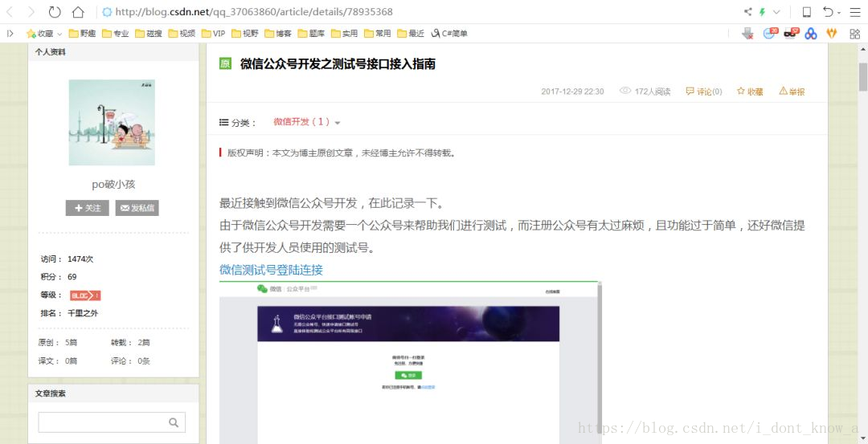Click the 2017-12-29 22:30 post date

572,92
